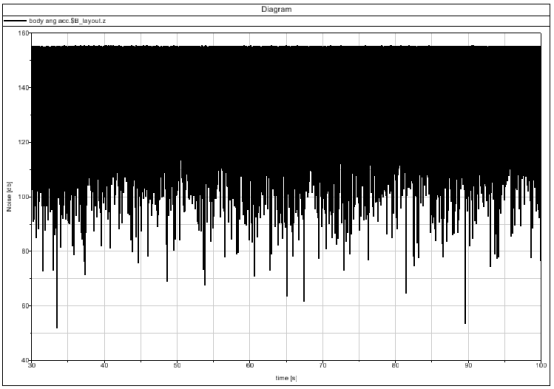Click the 140 y-axis tick label

(x=23, y=87)
